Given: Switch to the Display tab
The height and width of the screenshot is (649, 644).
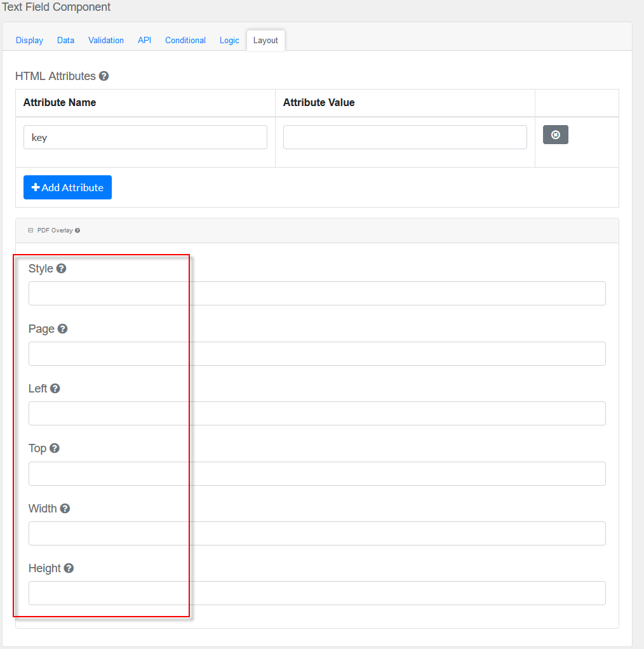Looking at the screenshot, I should 29,40.
